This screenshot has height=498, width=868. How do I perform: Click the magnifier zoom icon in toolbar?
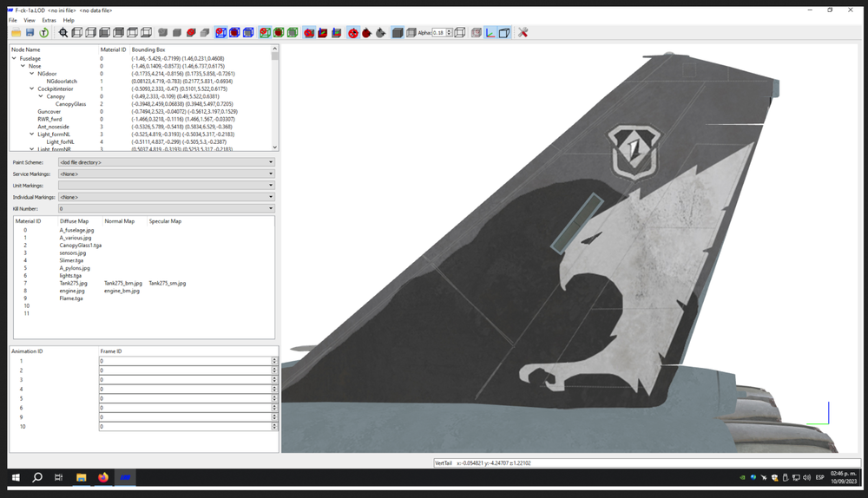(63, 33)
